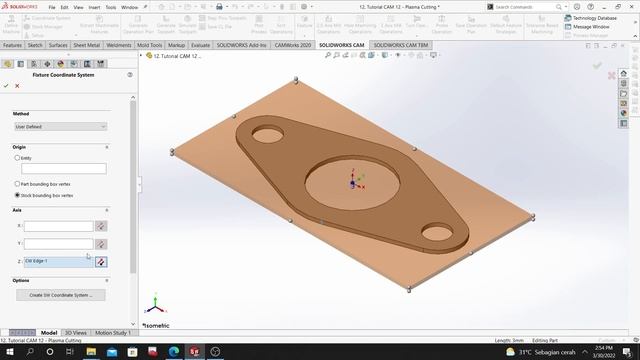
Task: Open the 3D Views bottom tab
Action: coord(76,333)
